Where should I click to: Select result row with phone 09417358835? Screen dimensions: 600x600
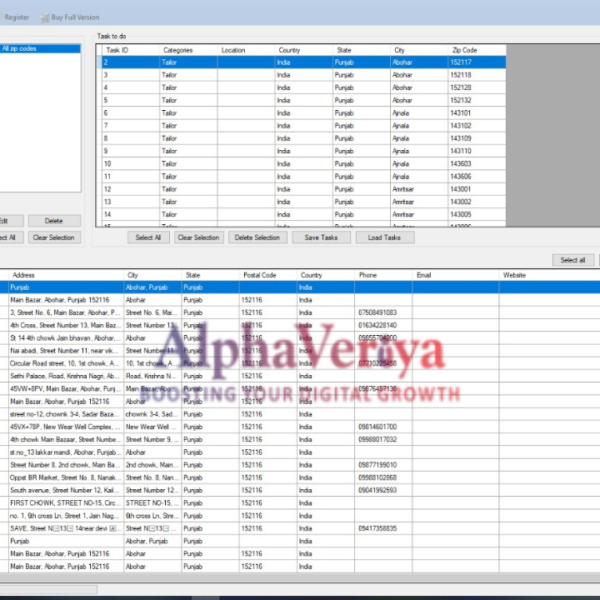tap(300, 528)
